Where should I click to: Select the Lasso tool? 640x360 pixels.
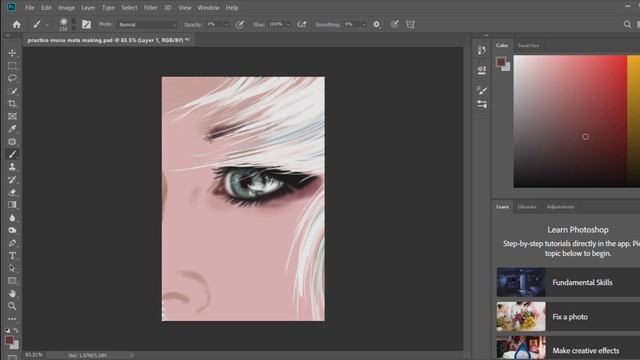[x=12, y=78]
